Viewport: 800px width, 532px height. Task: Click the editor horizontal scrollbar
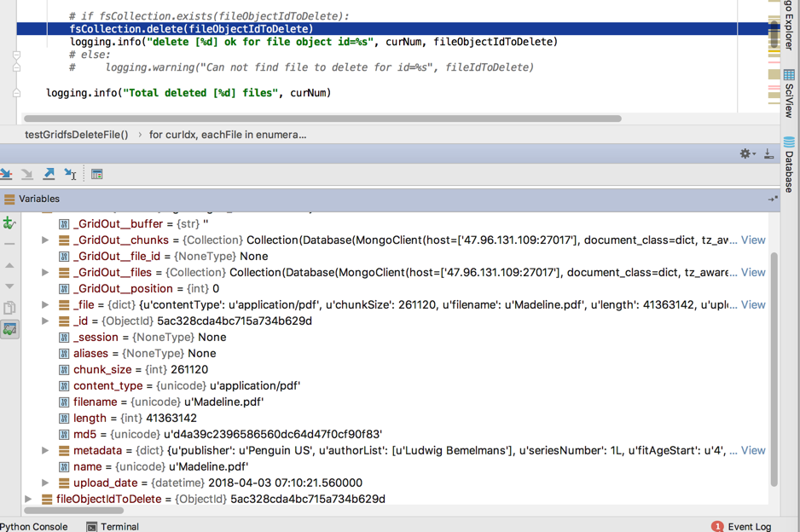pyautogui.click(x=322, y=119)
